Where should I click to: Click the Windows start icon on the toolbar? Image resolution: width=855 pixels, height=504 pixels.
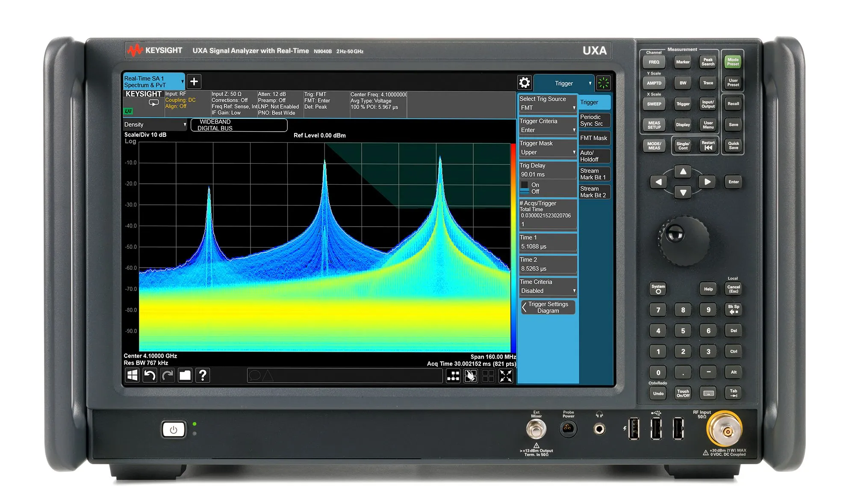(132, 375)
